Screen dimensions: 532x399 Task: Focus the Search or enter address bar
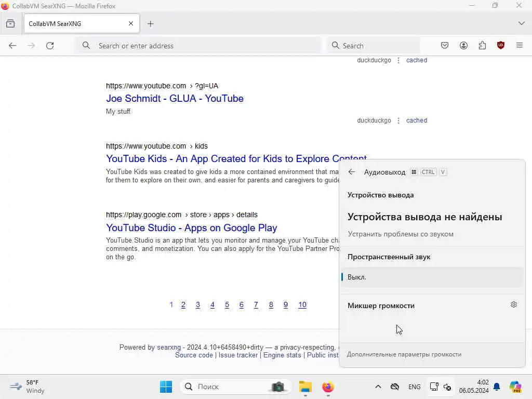(198, 46)
